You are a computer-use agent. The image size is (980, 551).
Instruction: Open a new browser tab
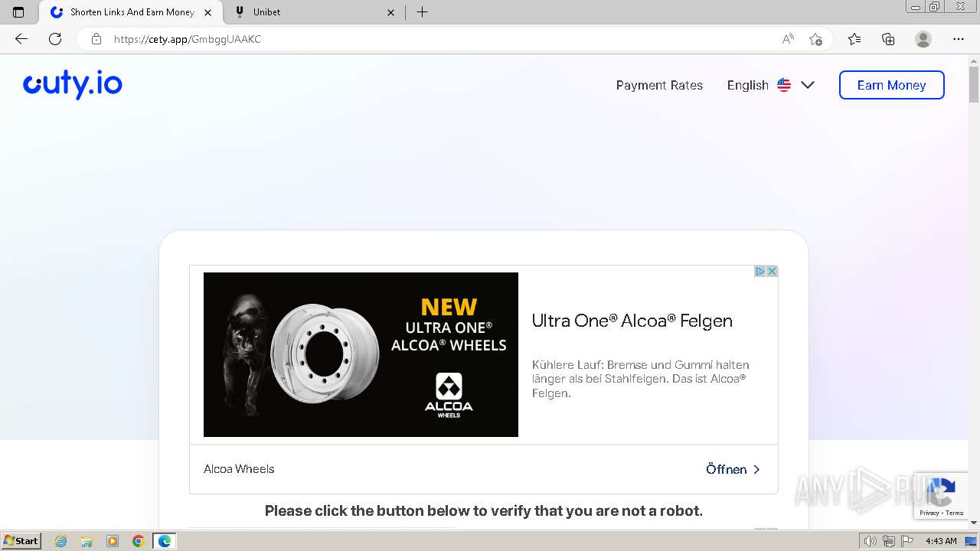click(422, 12)
